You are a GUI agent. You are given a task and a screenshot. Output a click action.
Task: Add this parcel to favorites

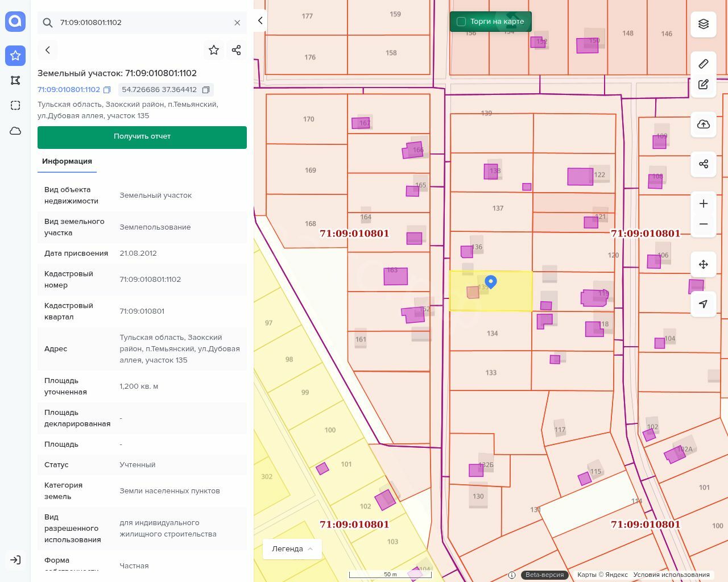click(214, 50)
